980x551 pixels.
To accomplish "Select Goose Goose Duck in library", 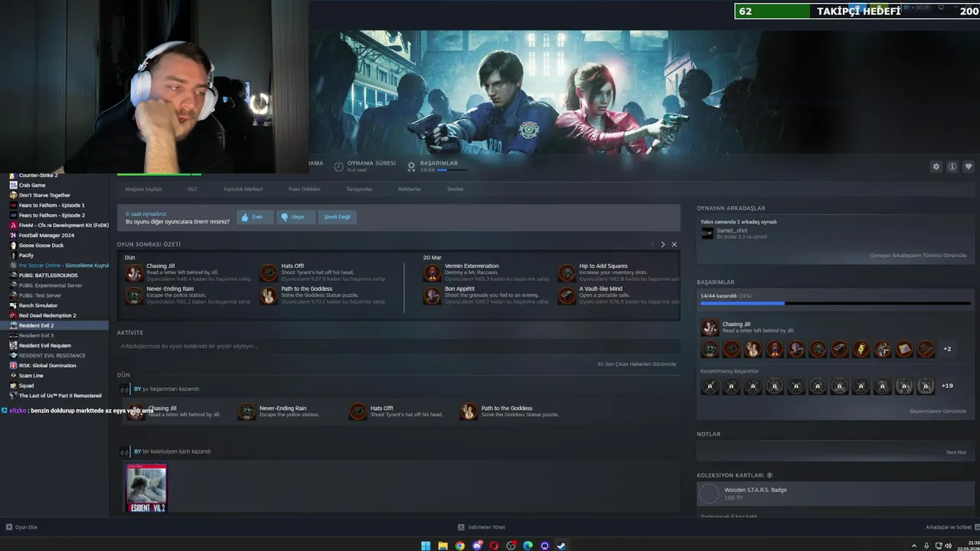I will click(54, 245).
